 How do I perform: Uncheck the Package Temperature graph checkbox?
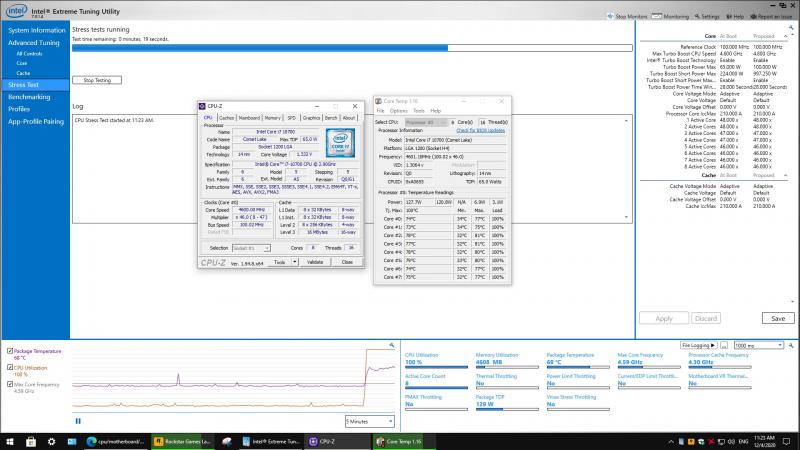tap(9, 351)
